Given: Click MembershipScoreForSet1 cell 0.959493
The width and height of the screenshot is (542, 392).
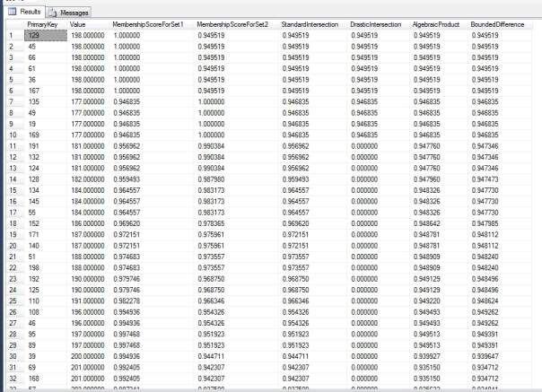Looking at the screenshot, I should point(152,179).
